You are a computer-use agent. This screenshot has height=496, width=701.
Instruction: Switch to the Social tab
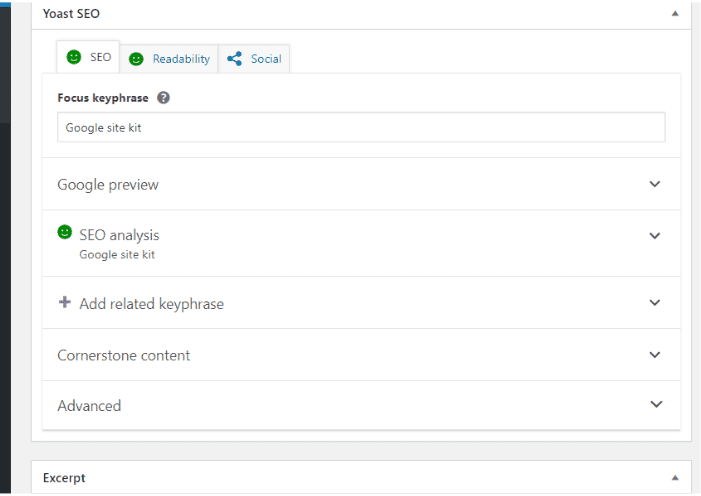click(x=254, y=59)
